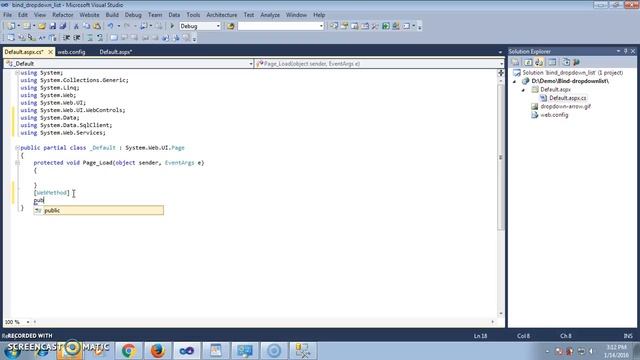
Task: Open the Tools menu
Action: [x=193, y=15]
